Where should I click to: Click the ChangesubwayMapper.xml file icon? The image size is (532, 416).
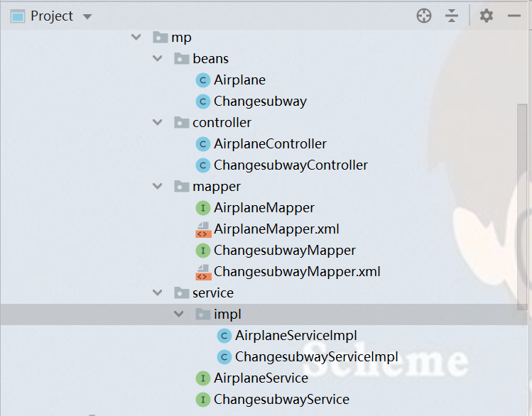(x=203, y=273)
